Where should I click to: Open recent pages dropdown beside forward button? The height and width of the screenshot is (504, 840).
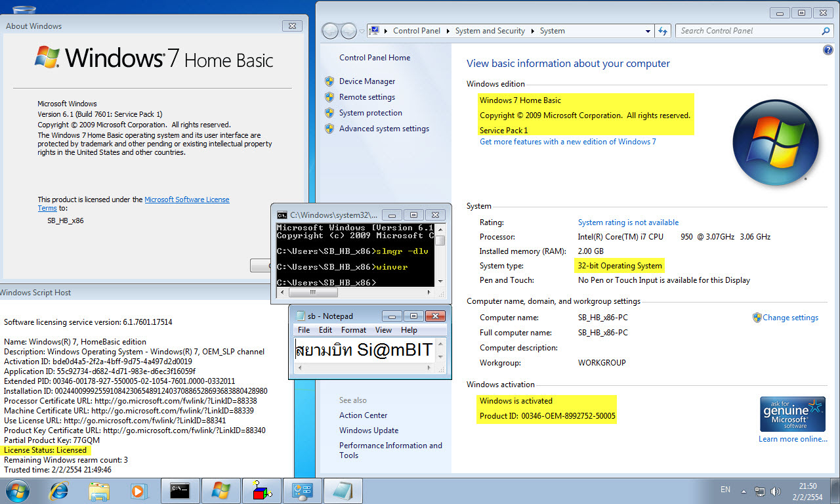coord(362,31)
